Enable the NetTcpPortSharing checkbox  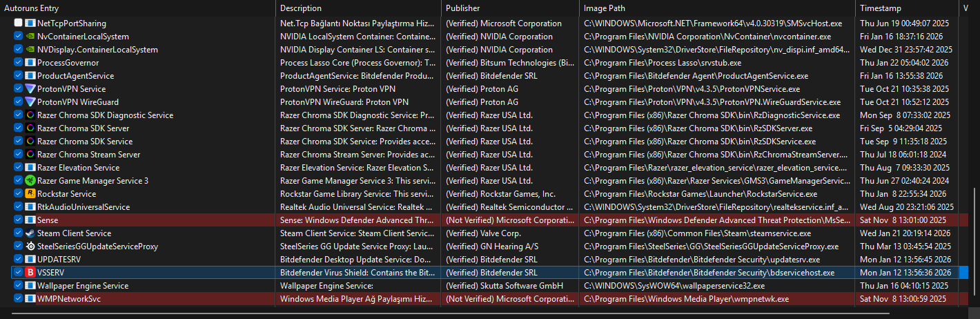pos(18,23)
